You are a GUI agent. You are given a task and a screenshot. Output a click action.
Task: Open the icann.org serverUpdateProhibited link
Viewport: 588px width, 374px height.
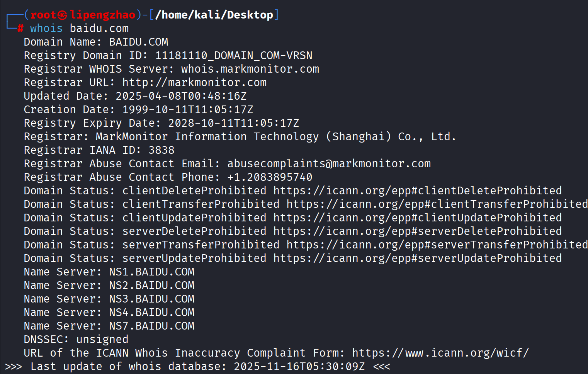click(x=417, y=258)
